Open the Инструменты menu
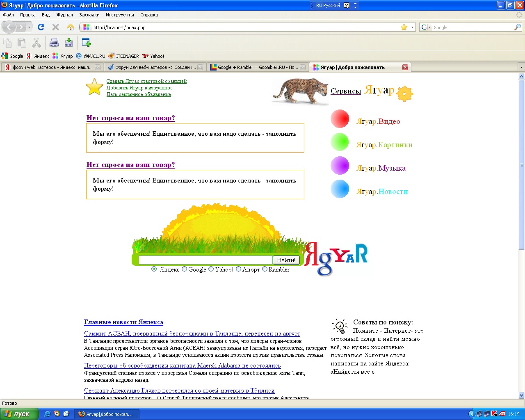This screenshot has width=525, height=420. (120, 15)
